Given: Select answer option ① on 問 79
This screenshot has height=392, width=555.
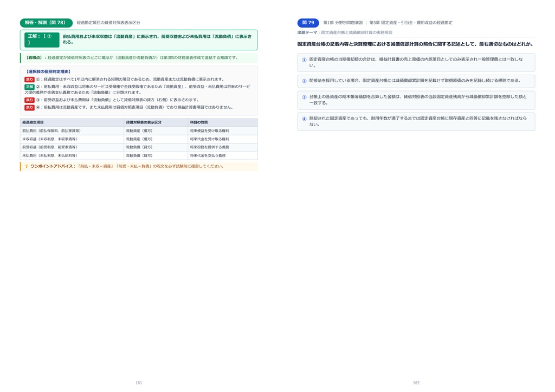Looking at the screenshot, I should [416, 62].
